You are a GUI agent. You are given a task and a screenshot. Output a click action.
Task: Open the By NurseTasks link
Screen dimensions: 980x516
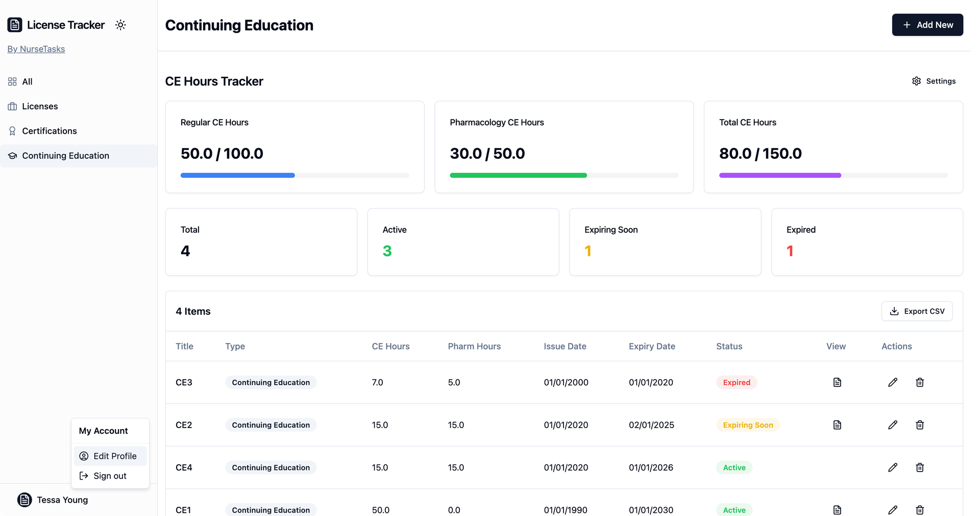pyautogui.click(x=36, y=49)
